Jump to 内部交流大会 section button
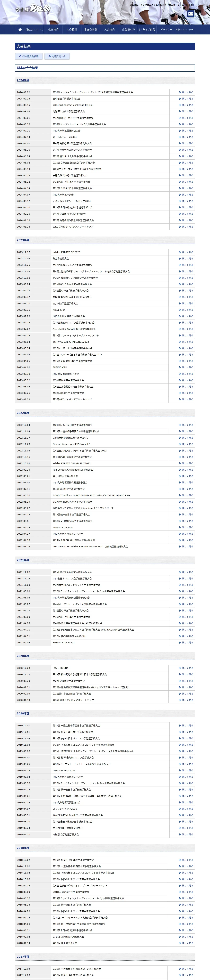This screenshot has width=210, height=980. (57, 56)
